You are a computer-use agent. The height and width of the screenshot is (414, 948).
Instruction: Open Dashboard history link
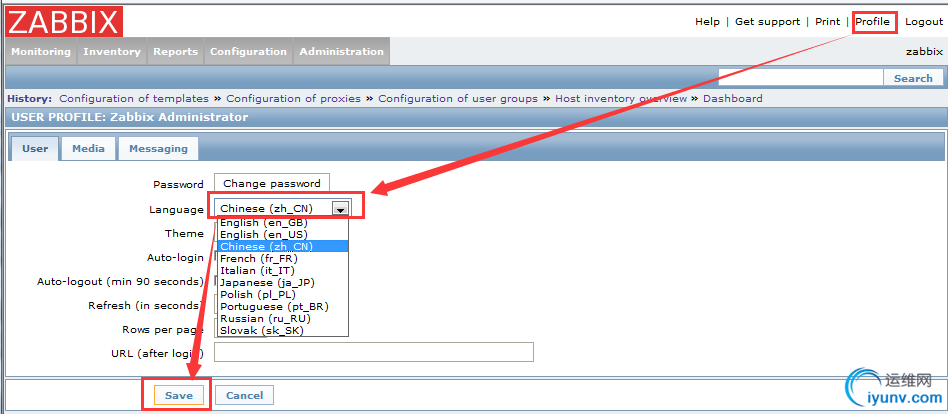tap(733, 99)
